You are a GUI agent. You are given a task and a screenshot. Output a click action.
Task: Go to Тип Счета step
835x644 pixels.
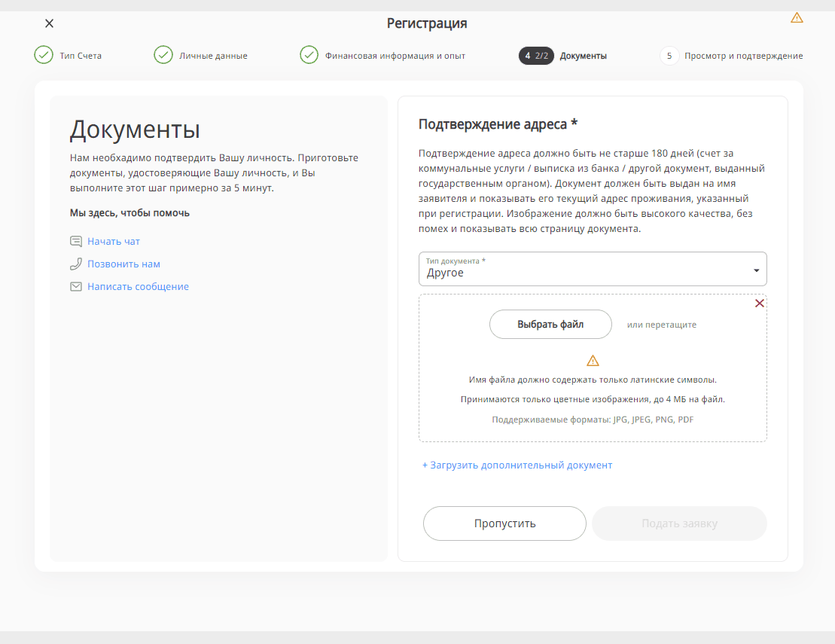click(81, 56)
